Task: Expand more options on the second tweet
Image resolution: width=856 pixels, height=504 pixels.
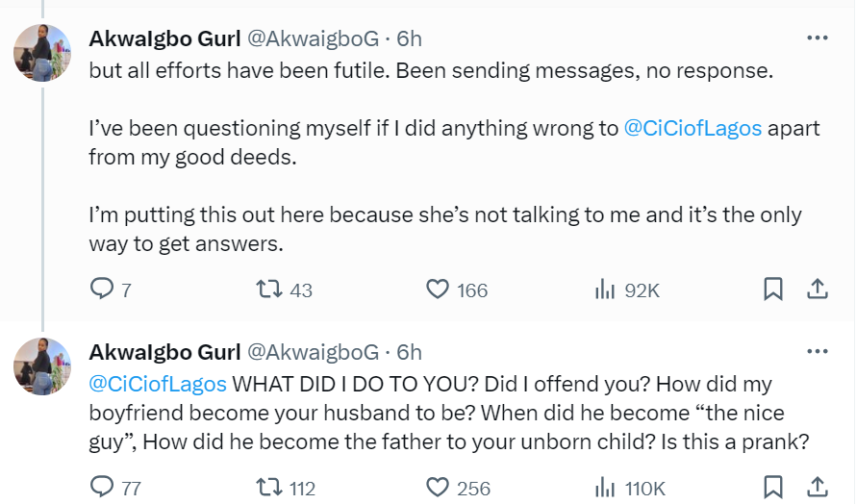Action: 817,352
